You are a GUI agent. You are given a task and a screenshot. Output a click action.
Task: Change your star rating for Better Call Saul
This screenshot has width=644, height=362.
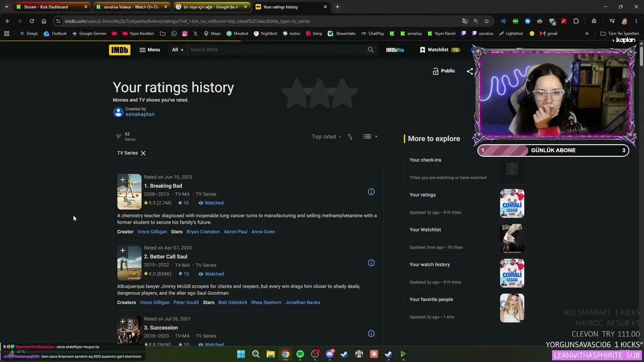[183, 274]
